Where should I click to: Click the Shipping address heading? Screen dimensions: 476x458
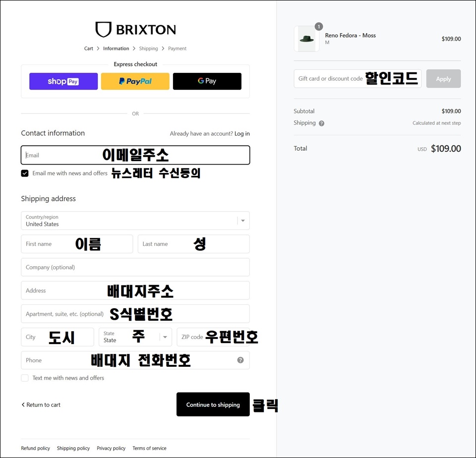(x=48, y=199)
